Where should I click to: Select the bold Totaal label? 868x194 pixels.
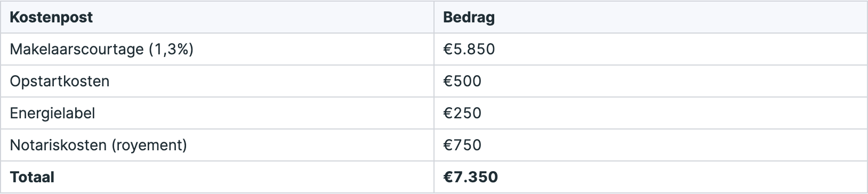(32, 177)
